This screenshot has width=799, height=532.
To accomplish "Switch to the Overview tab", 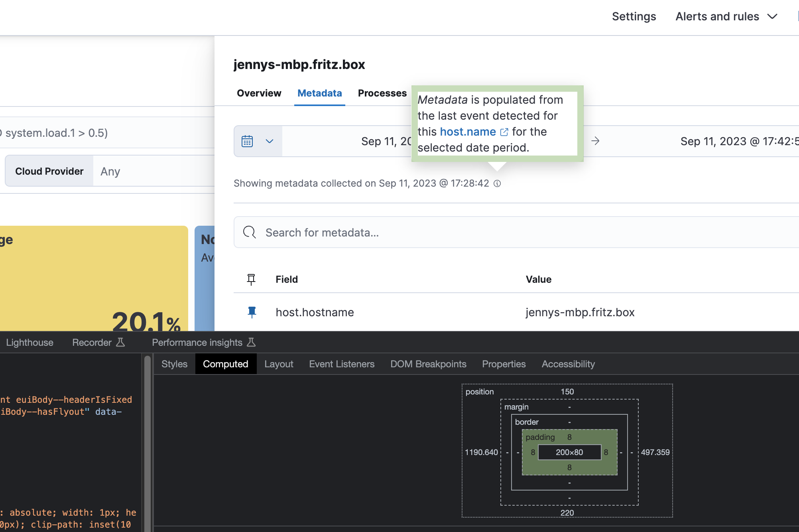I will [x=259, y=93].
